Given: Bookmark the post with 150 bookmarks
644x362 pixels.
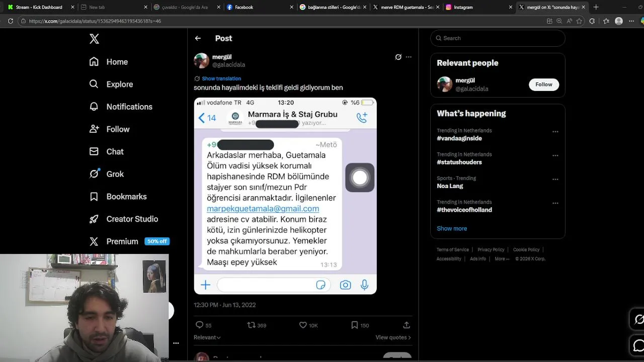Looking at the screenshot, I should pyautogui.click(x=354, y=325).
